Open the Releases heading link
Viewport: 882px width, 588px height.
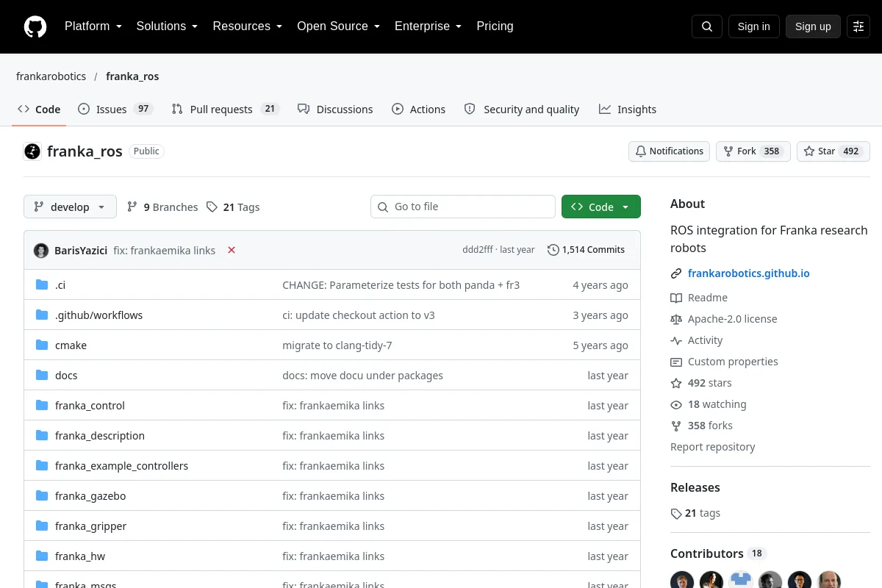click(695, 487)
